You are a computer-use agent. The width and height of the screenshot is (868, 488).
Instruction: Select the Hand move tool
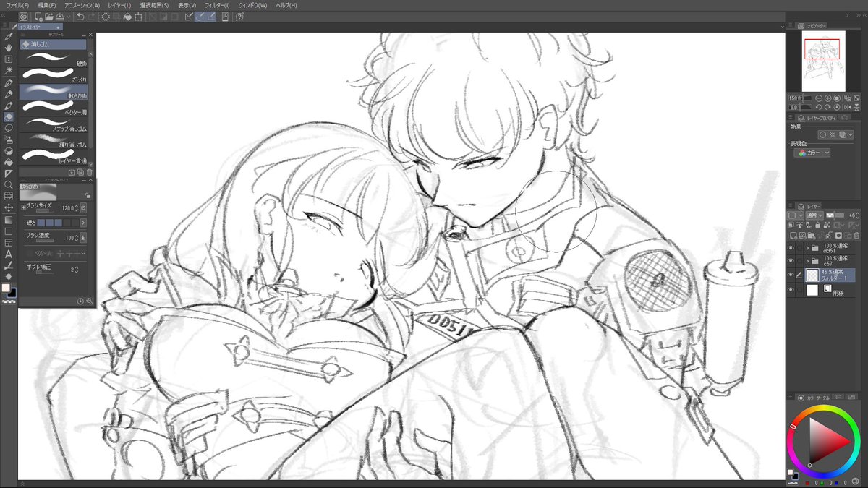pos(9,47)
